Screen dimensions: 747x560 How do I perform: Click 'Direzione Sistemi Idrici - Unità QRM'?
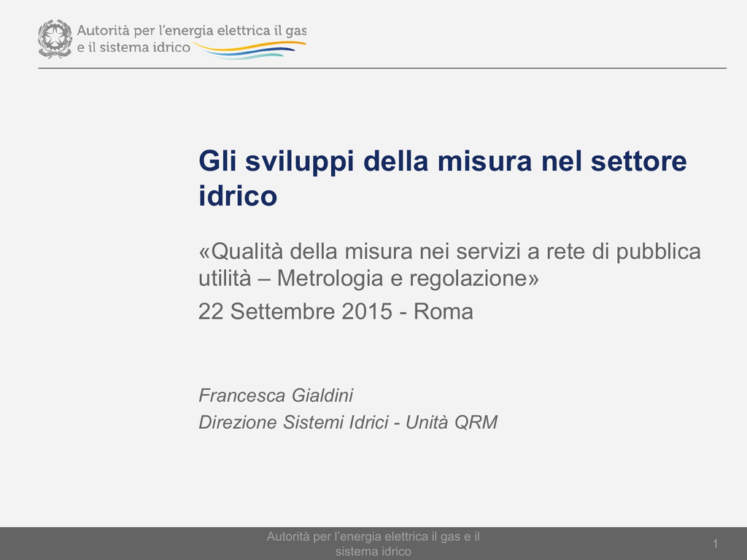pyautogui.click(x=348, y=422)
